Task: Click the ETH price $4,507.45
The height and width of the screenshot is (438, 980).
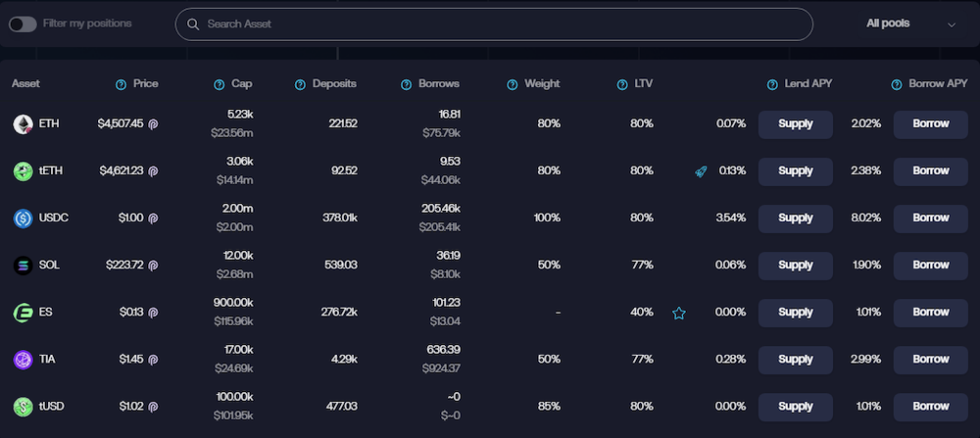Action: pos(121,124)
